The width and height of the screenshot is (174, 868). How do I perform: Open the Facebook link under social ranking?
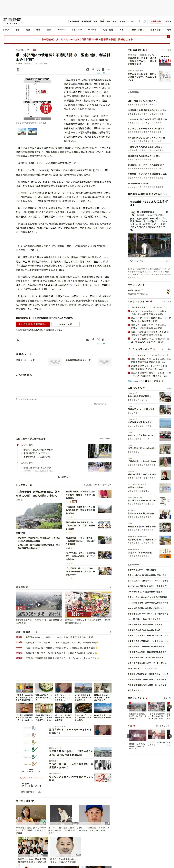click(x=134, y=381)
